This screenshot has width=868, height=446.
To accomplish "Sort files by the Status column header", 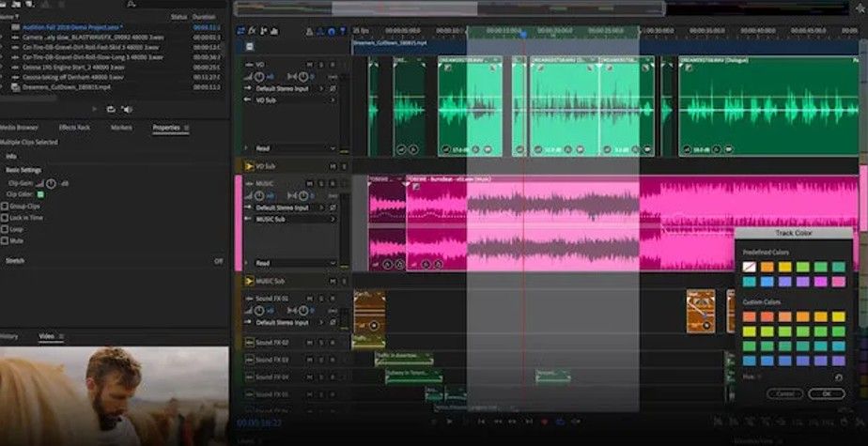I will coord(178,17).
